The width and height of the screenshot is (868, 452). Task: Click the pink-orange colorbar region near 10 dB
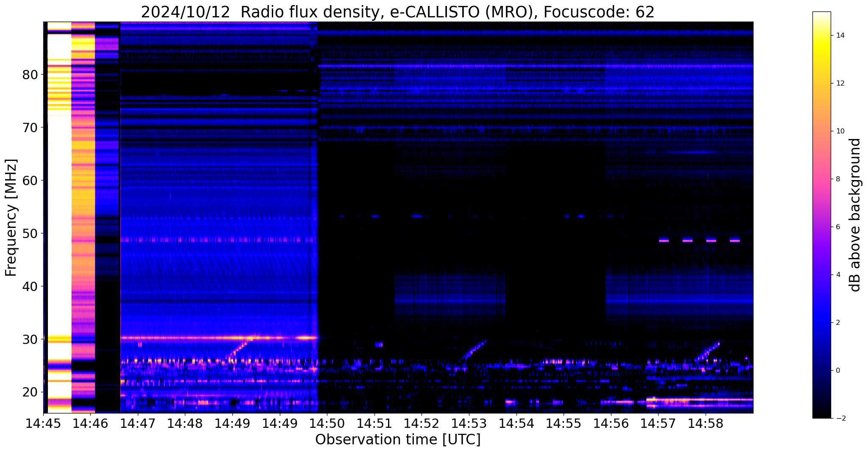821,131
